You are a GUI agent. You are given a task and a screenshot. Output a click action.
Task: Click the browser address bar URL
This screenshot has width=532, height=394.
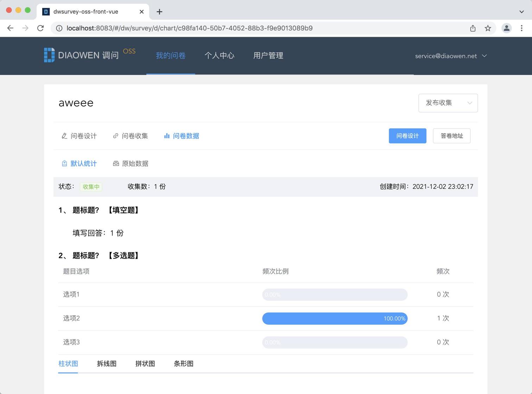189,28
